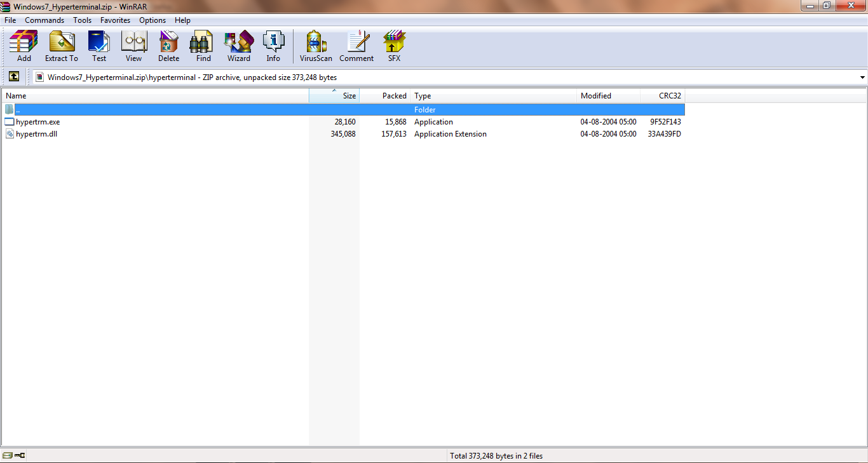
Task: Click the 345,088 size value
Action: (x=343, y=134)
